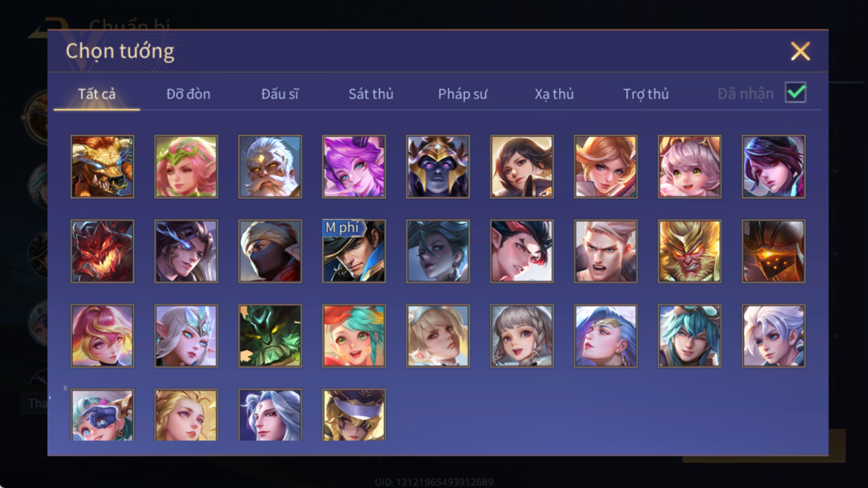Image resolution: width=868 pixels, height=488 pixels.
Task: Select the green glowing-eyed monster hero
Action: click(270, 335)
